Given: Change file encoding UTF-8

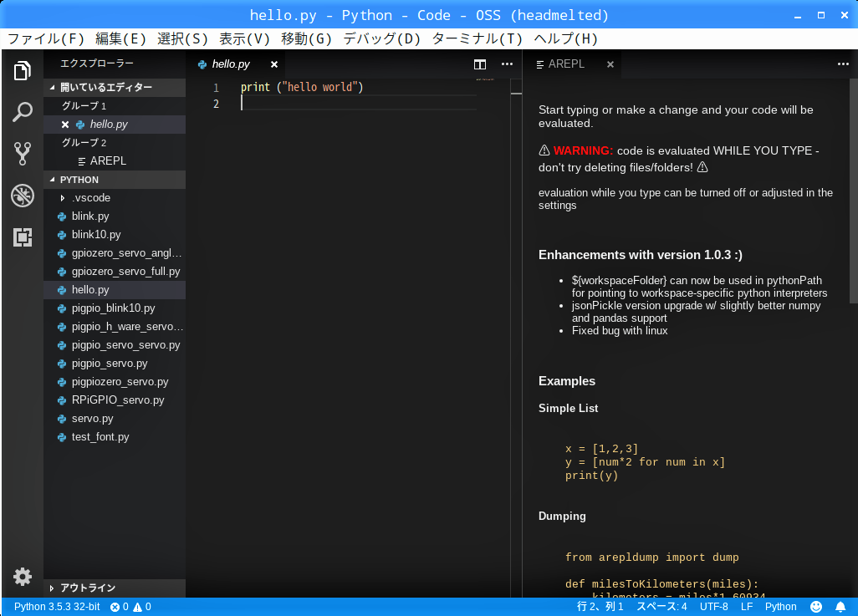Looking at the screenshot, I should [x=713, y=607].
